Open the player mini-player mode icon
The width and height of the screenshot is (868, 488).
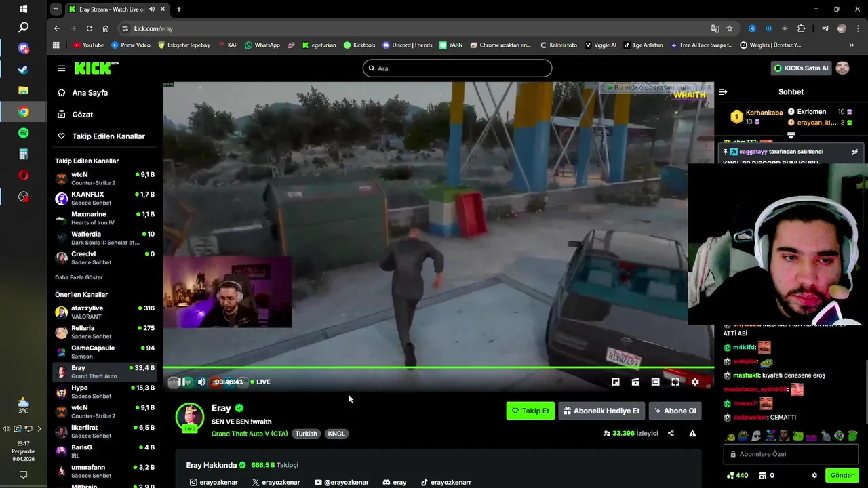(x=616, y=382)
